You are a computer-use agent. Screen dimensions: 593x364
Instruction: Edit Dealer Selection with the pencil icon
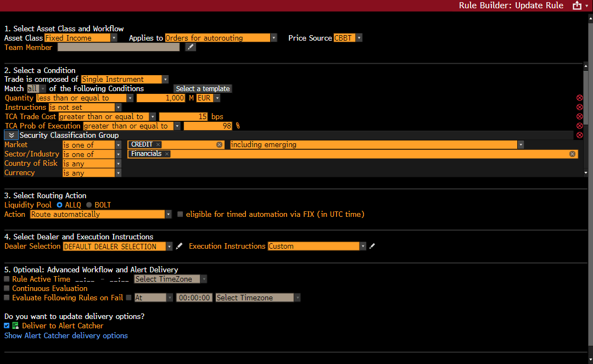[179, 247]
